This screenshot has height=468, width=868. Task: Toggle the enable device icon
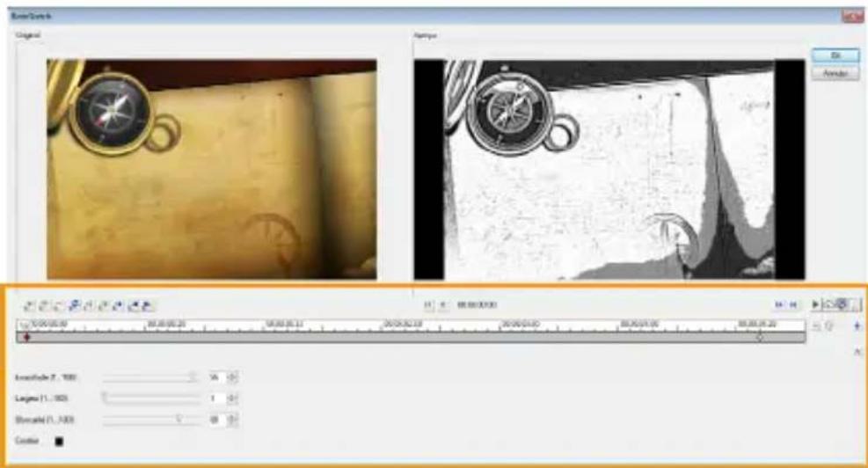842,304
